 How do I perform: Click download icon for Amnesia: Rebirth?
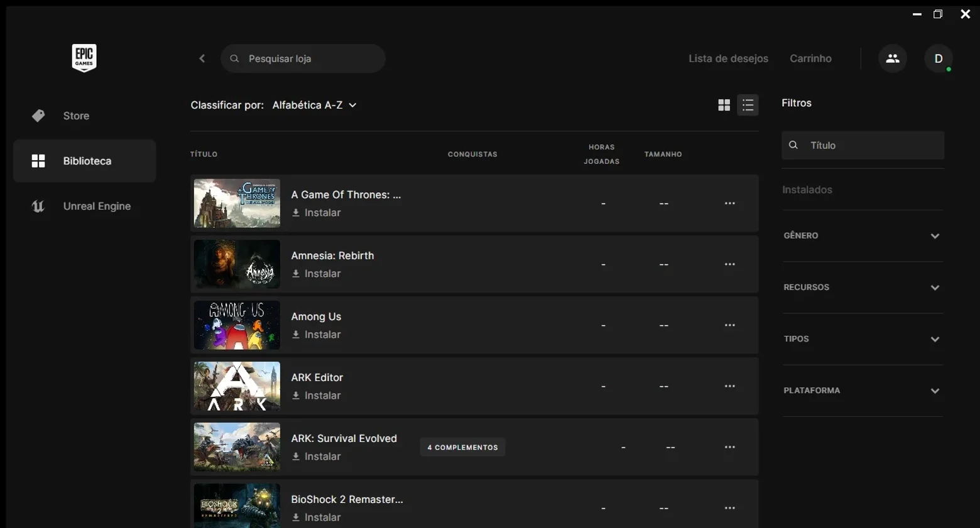(296, 274)
